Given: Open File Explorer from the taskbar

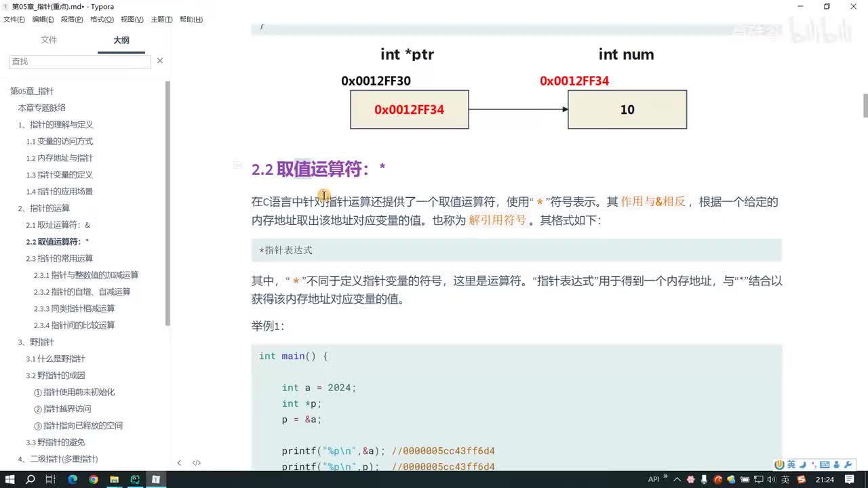Looking at the screenshot, I should point(115,479).
